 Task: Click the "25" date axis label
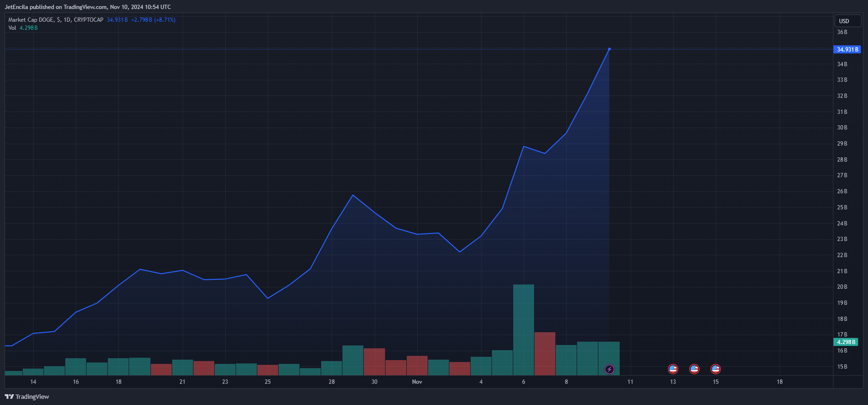pyautogui.click(x=268, y=382)
